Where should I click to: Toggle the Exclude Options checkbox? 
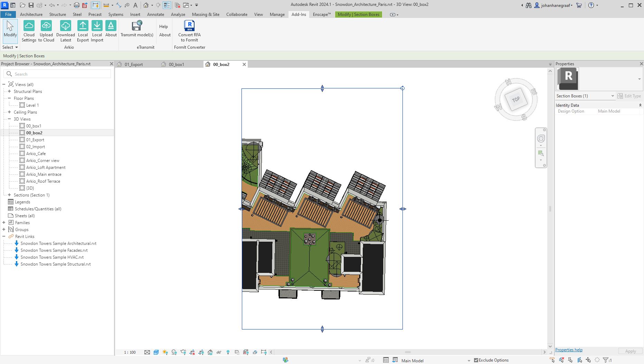(x=476, y=360)
